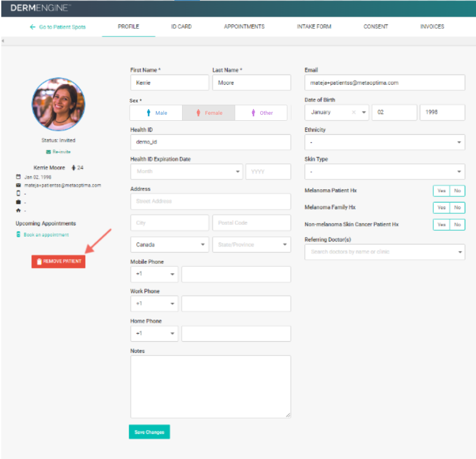Screen dimensions: 476x459
Task: Click the calendar icon beside Jan 02, 1998
Action: pos(18,176)
